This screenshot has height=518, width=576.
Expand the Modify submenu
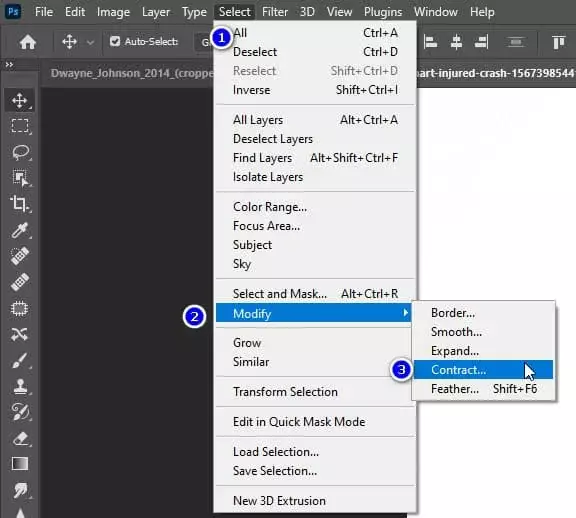[314, 313]
